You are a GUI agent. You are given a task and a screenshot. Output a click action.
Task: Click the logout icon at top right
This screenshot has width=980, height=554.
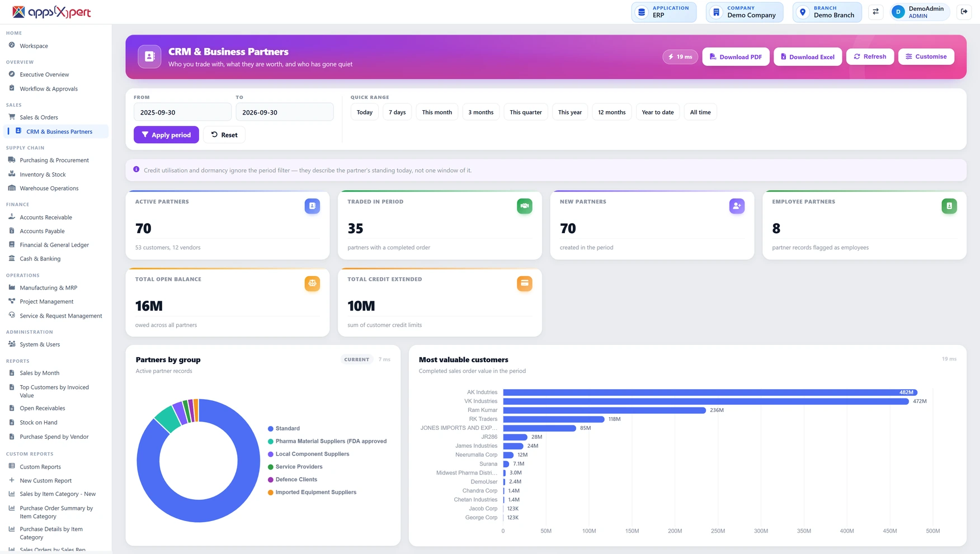[x=964, y=12]
